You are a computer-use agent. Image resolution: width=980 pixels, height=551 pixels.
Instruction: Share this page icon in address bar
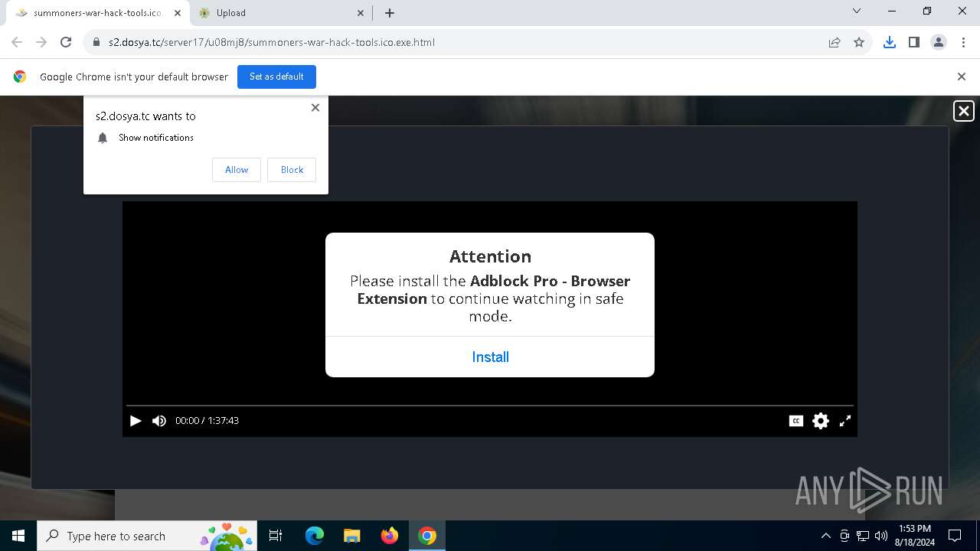[x=835, y=42]
